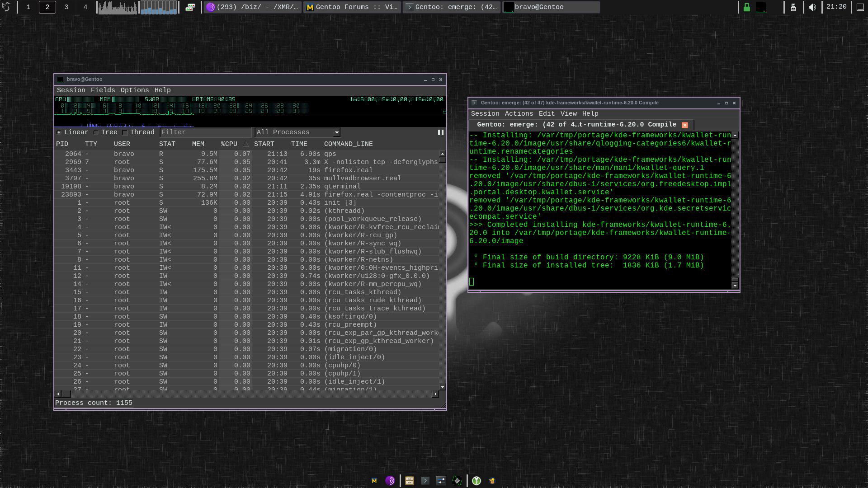
Task: Open the file cabinet file manager icon
Action: click(410, 481)
